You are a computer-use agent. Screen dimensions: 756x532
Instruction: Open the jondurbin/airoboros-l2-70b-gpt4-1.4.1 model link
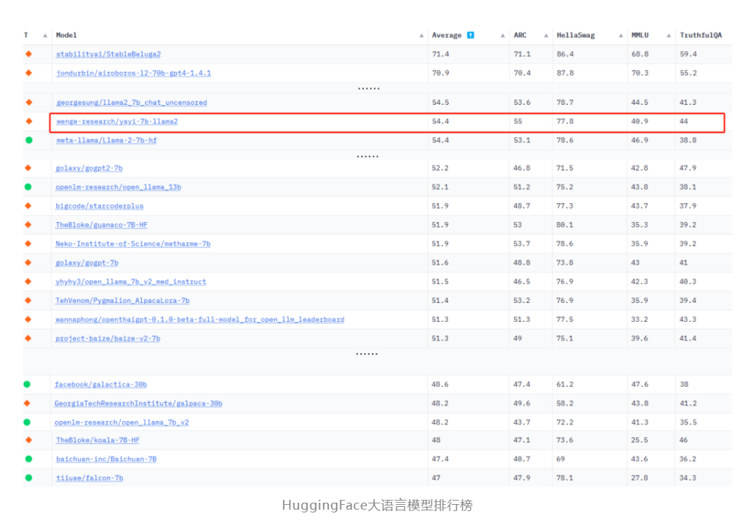click(x=133, y=73)
